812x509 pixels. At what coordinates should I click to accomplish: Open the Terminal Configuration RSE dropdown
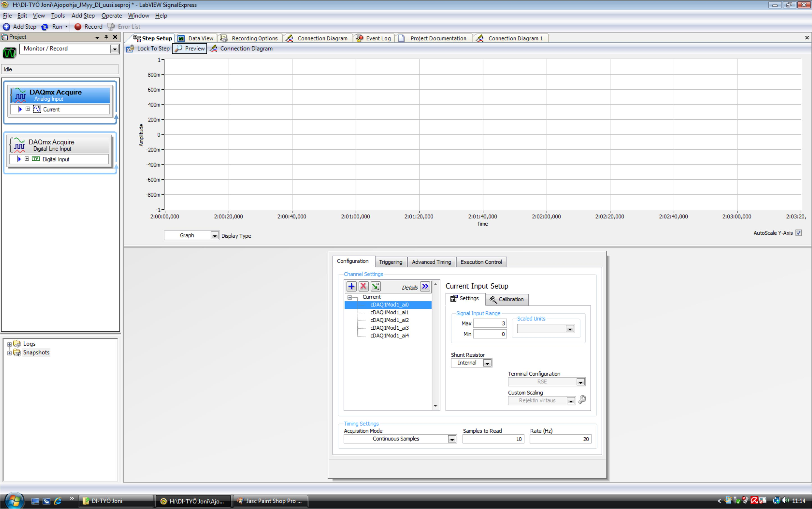(580, 382)
